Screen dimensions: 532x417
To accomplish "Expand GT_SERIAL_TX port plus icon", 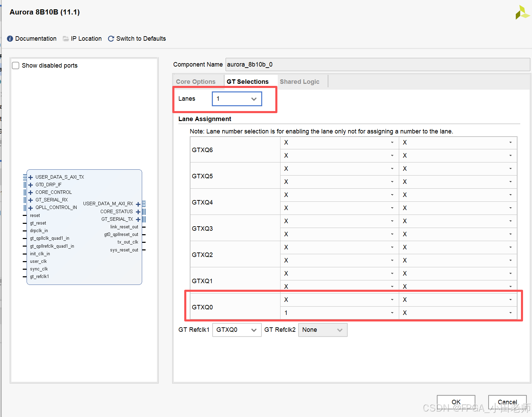I will point(138,219).
